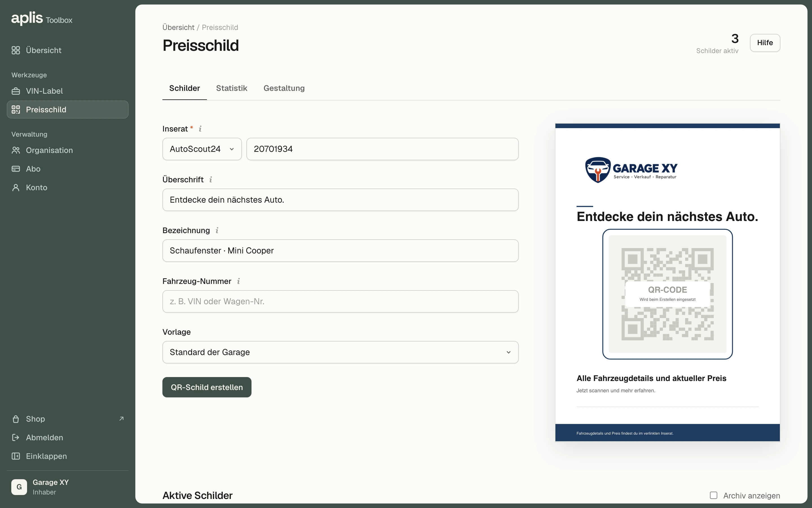Show info for the Bezeichnung field

click(x=217, y=231)
